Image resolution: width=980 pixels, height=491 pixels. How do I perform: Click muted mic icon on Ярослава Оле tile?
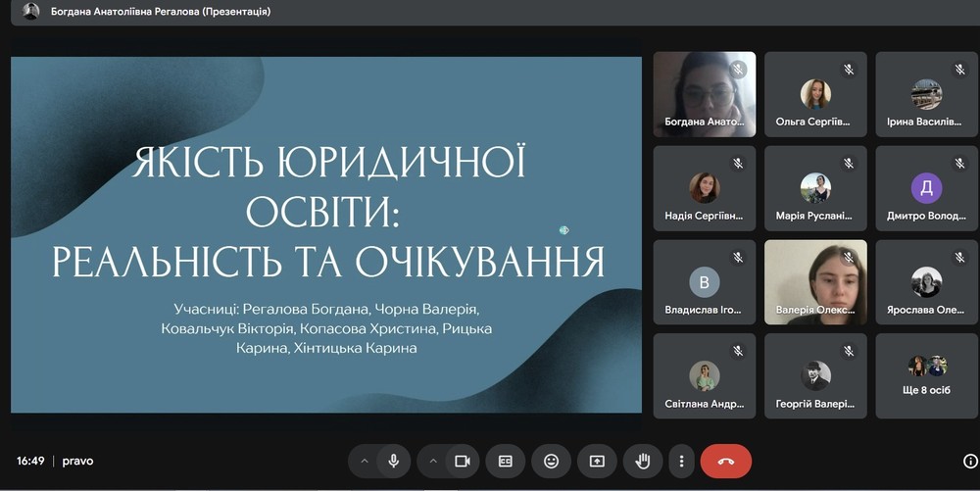coord(960,257)
